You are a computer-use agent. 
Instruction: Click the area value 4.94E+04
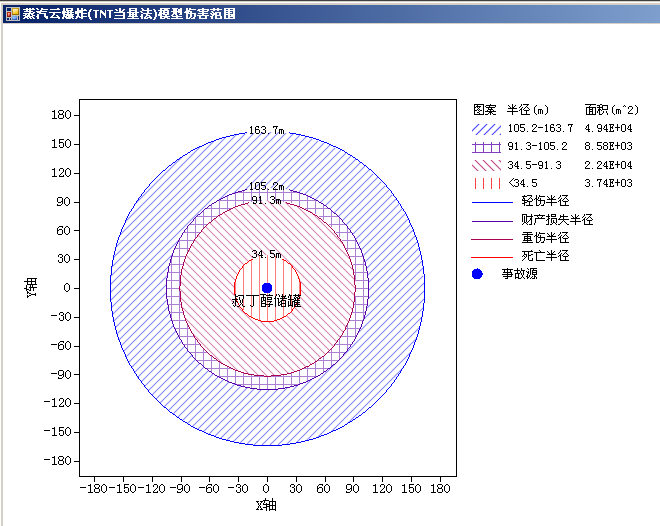coord(608,128)
